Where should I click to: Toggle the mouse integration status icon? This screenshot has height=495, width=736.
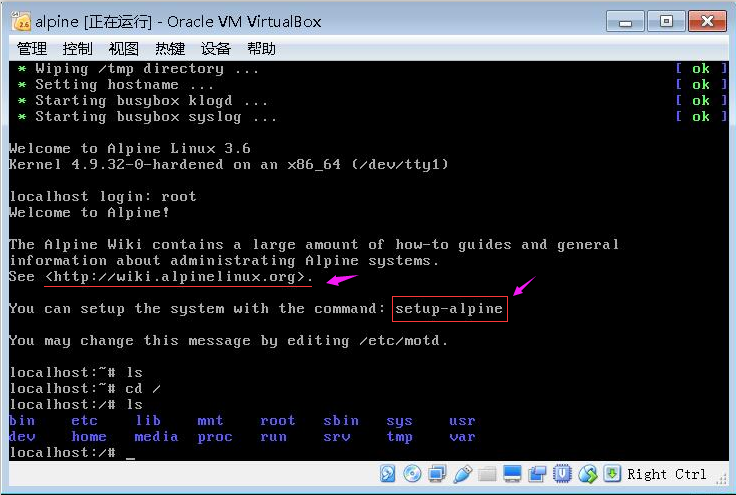[x=587, y=474]
